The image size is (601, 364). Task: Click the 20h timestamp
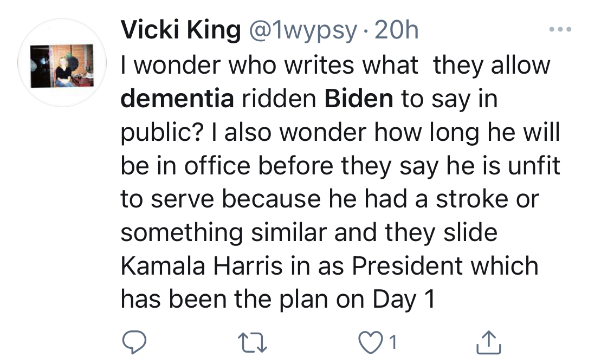click(x=397, y=30)
